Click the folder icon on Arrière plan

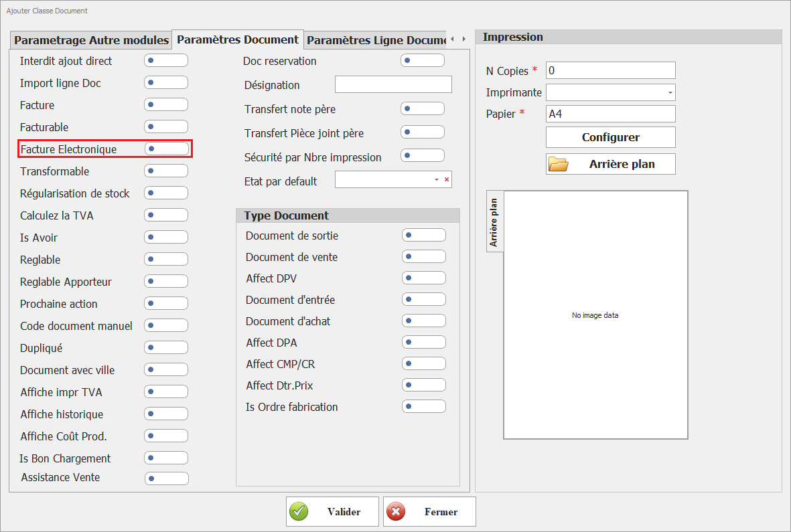tap(559, 164)
